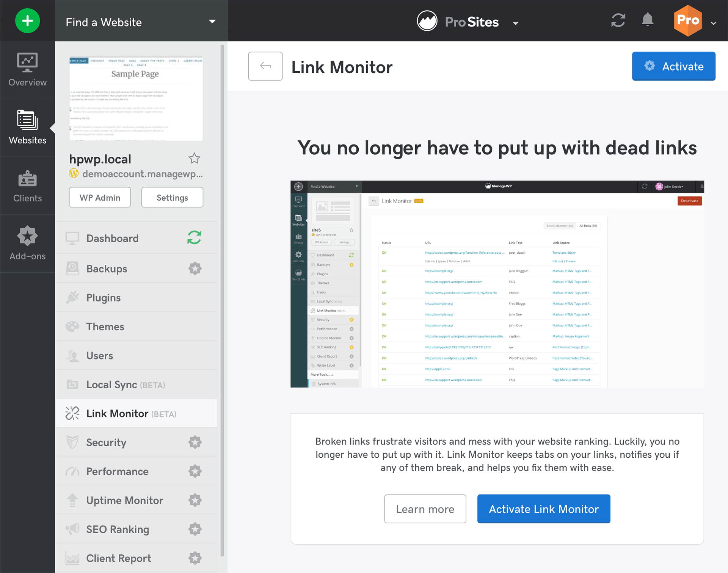
Task: Open Local Sync (BETA) menu item
Action: (136, 384)
